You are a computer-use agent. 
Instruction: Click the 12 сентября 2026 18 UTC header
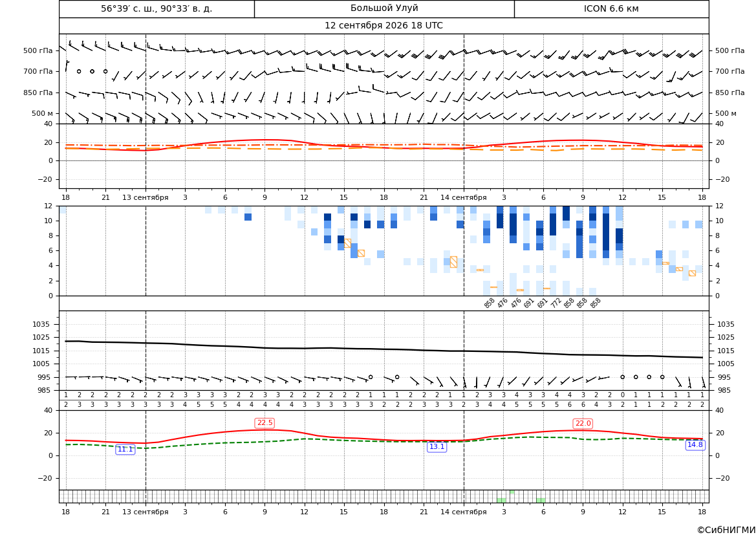(383, 26)
